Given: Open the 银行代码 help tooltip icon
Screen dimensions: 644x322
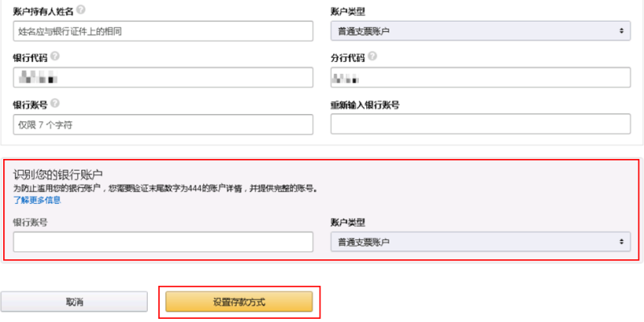Looking at the screenshot, I should pos(55,57).
